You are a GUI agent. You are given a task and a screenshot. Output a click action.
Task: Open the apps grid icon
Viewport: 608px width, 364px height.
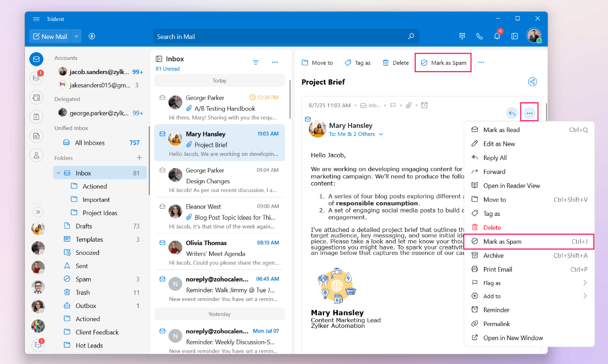point(462,36)
